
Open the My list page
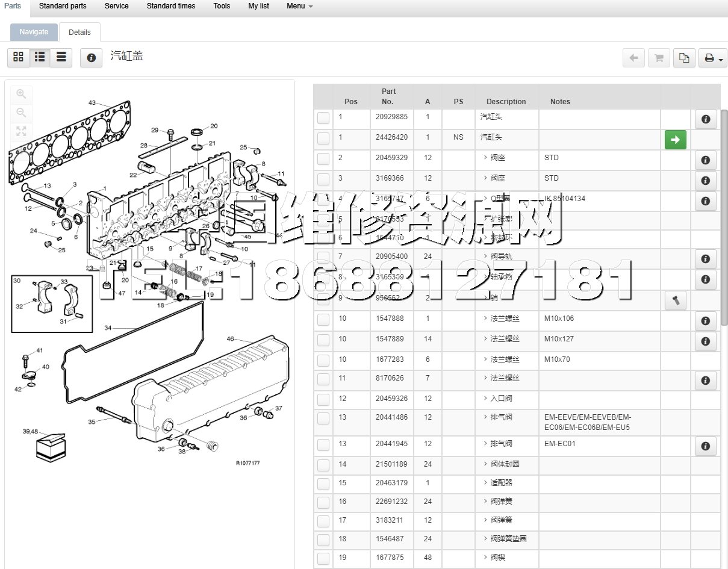[258, 6]
